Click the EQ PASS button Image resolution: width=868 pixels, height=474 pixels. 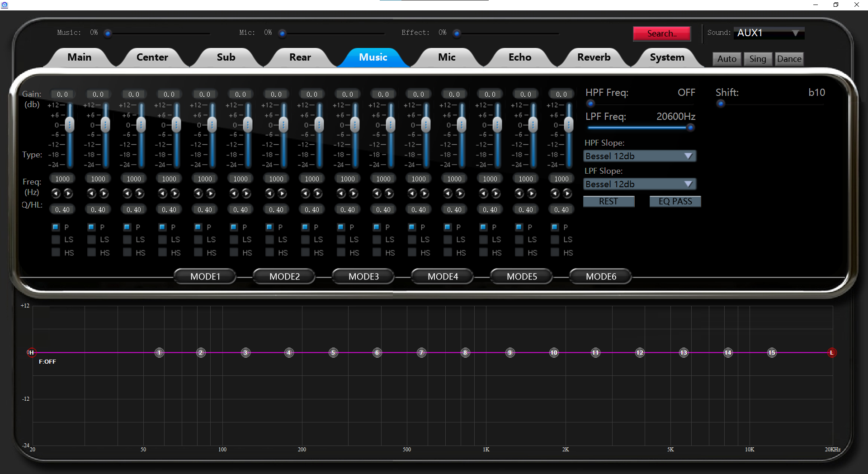tap(675, 201)
